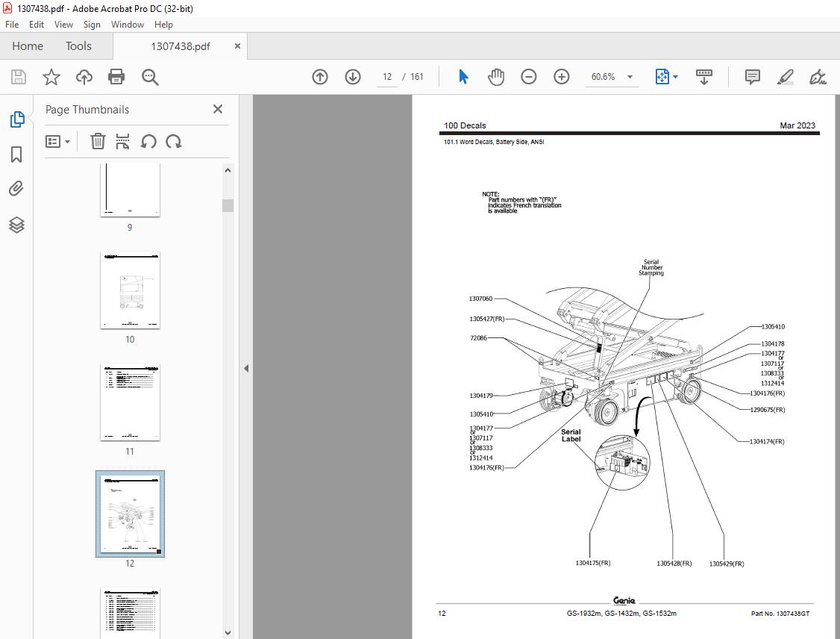Screen dimensions: 840x639
Task: Open the Bookmarks panel
Action: pos(16,155)
